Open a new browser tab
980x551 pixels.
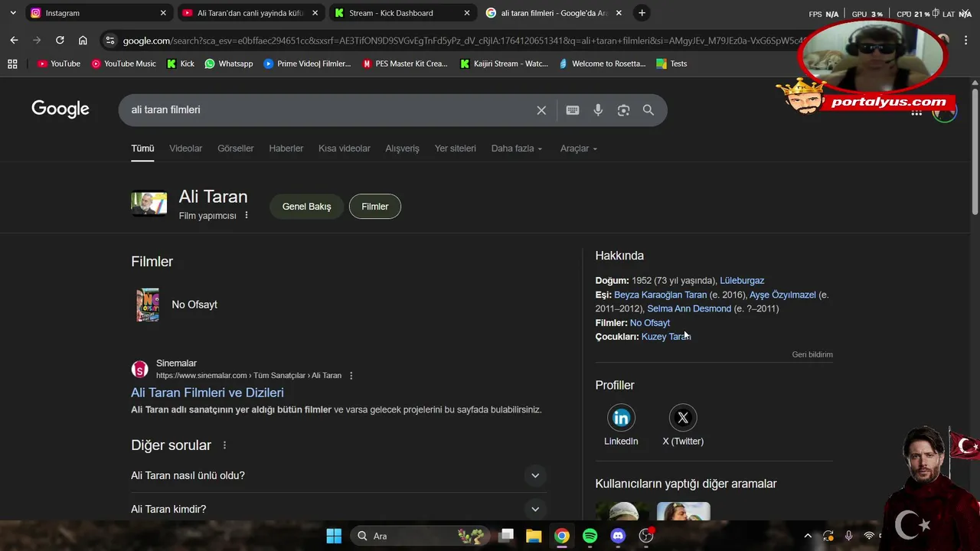pyautogui.click(x=642, y=13)
